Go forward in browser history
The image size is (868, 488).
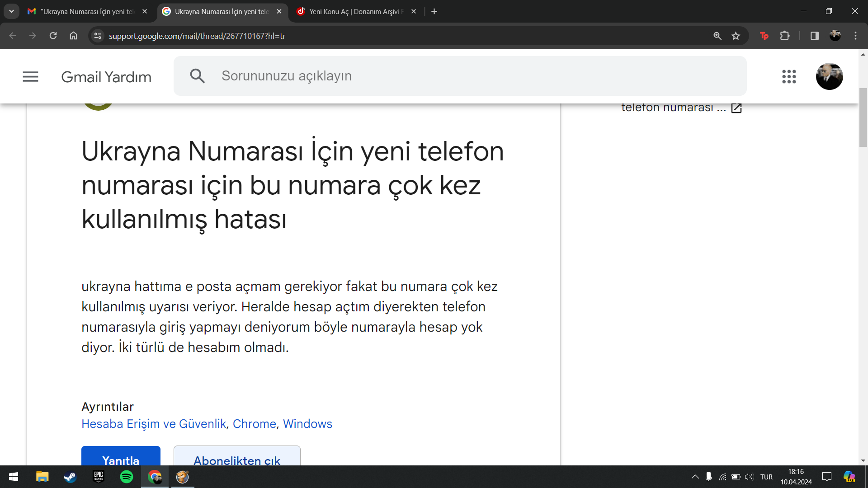pyautogui.click(x=33, y=36)
